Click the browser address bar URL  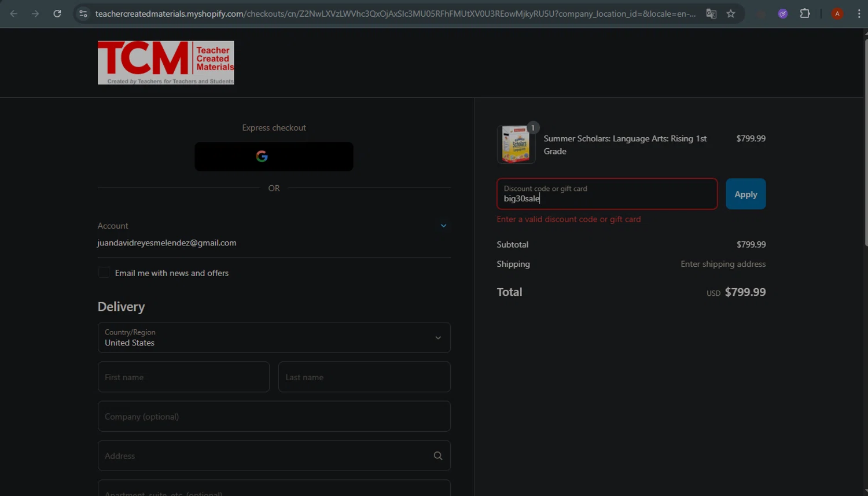click(395, 13)
